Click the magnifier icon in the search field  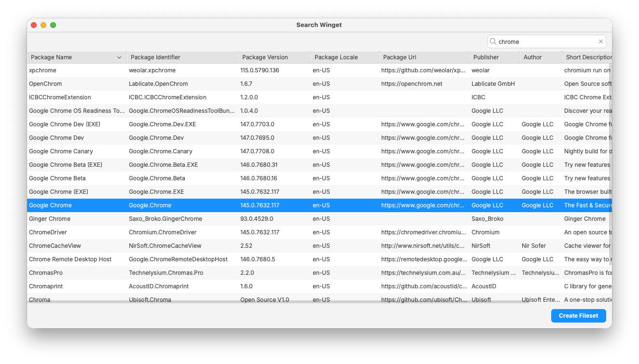coord(493,41)
